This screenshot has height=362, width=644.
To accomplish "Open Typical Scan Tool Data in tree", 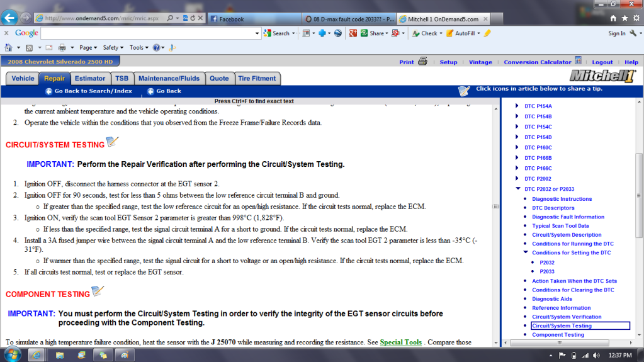I will click(560, 226).
